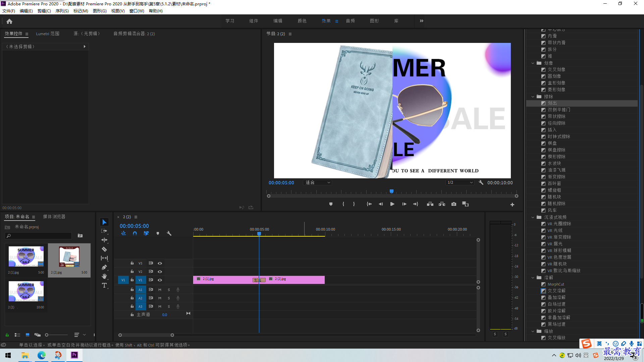Open program monitor settings wrench
Screen dimensions: 644x362
point(481,183)
